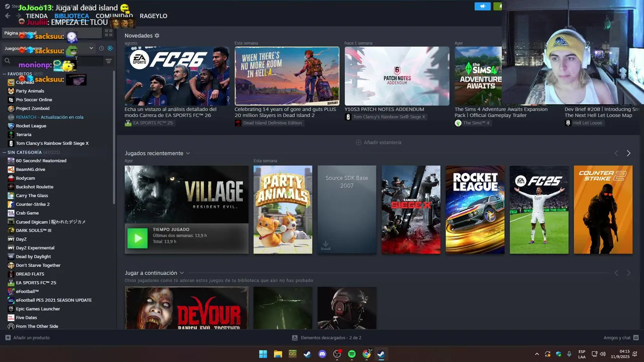Click BeamNG.drive icon in game list

pos(11,169)
